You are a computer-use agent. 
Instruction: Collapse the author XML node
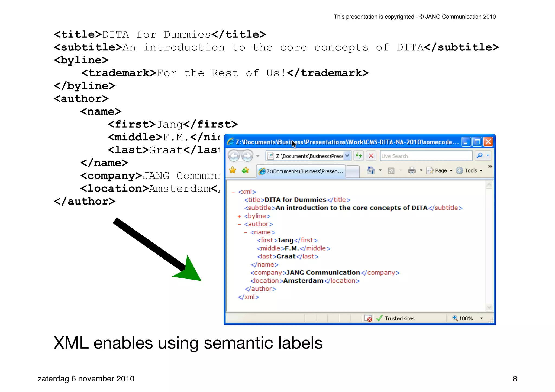[239, 224]
